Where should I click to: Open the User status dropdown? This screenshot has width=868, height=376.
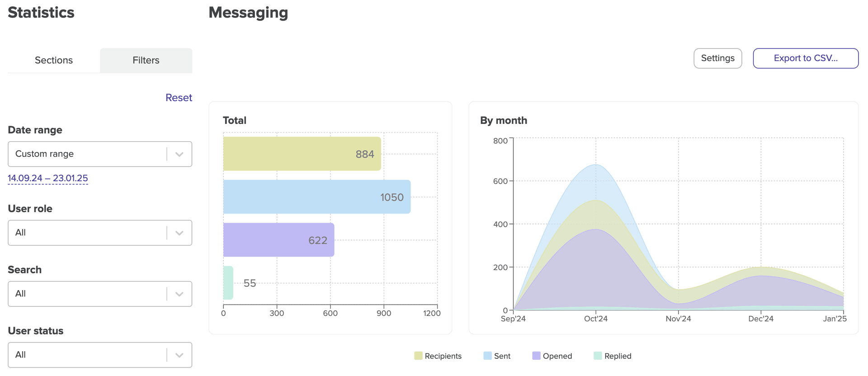pos(99,355)
